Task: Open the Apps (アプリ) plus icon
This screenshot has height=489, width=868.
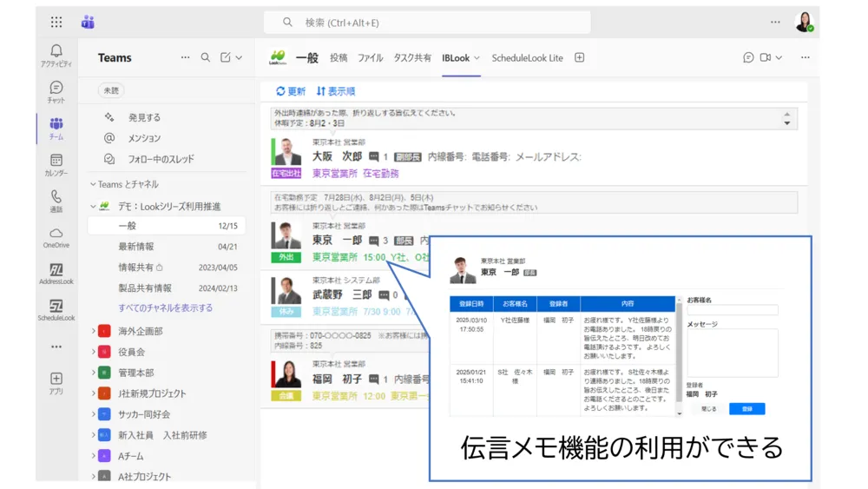Action: (x=56, y=383)
